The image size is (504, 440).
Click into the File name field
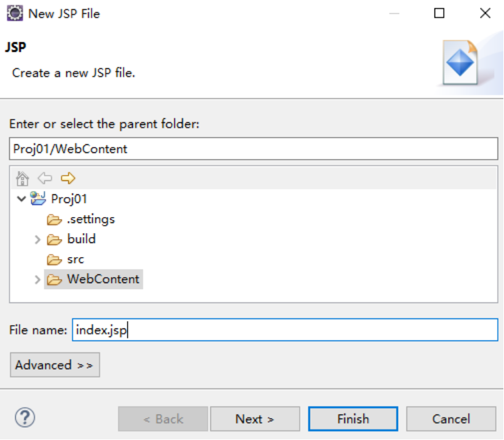point(285,330)
